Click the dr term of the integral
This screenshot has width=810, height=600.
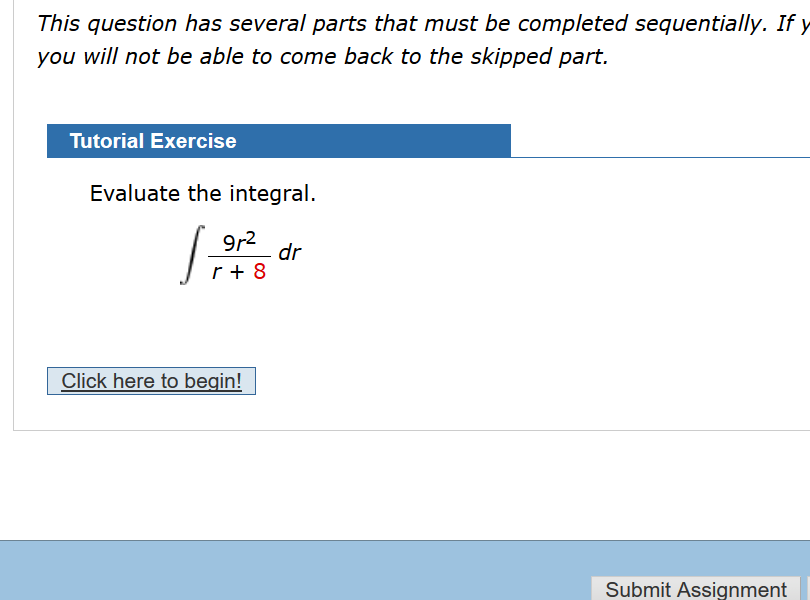pyautogui.click(x=291, y=251)
